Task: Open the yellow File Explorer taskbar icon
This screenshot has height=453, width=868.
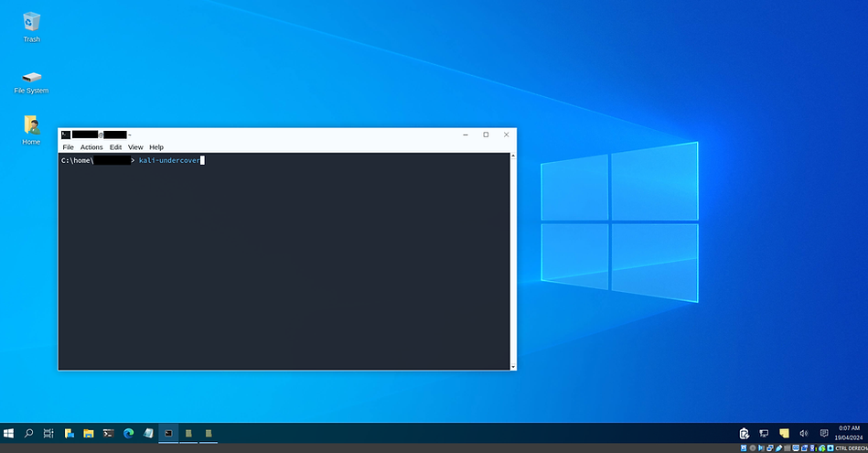Action: click(89, 433)
